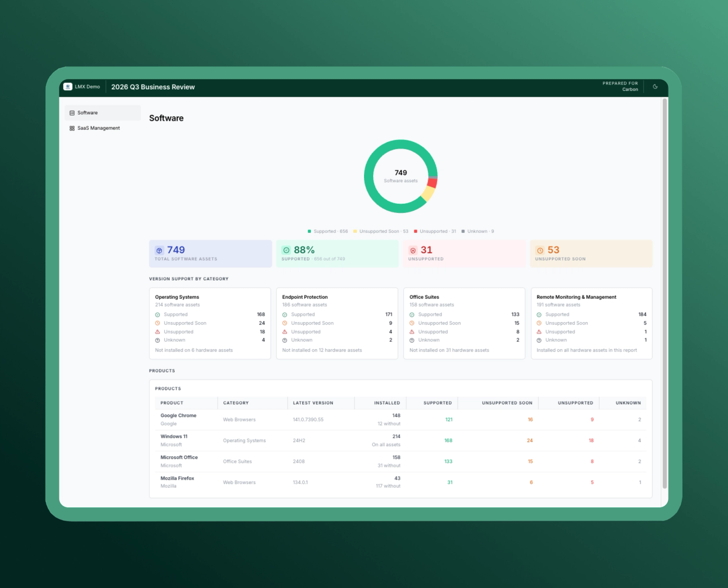Click Unknown icon in Remote Monitoring card
The width and height of the screenshot is (728, 588).
click(x=539, y=340)
